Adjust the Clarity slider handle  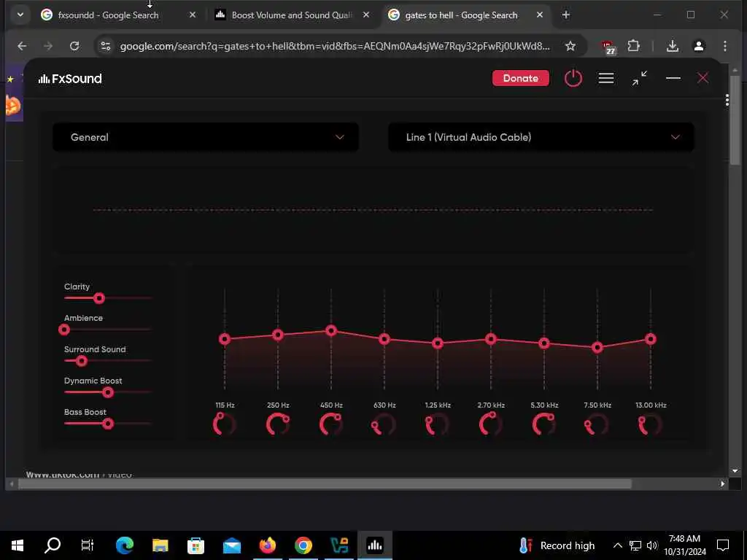[x=99, y=298]
